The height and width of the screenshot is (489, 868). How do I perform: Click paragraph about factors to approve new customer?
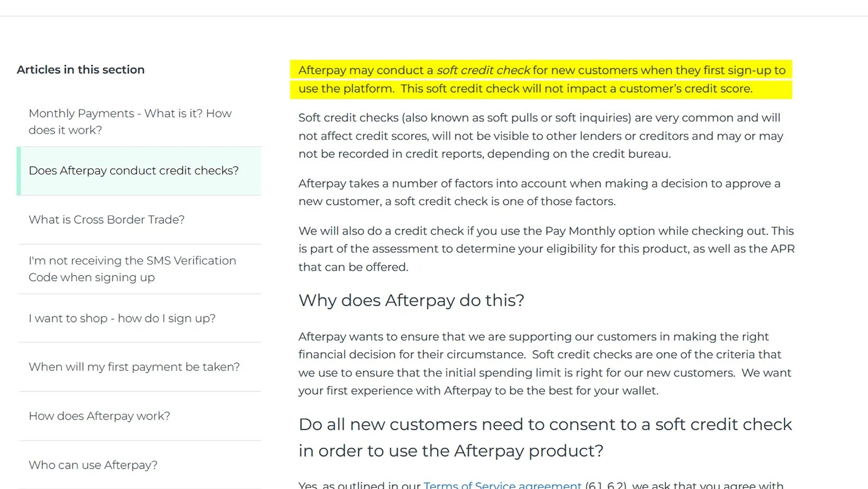tap(539, 192)
